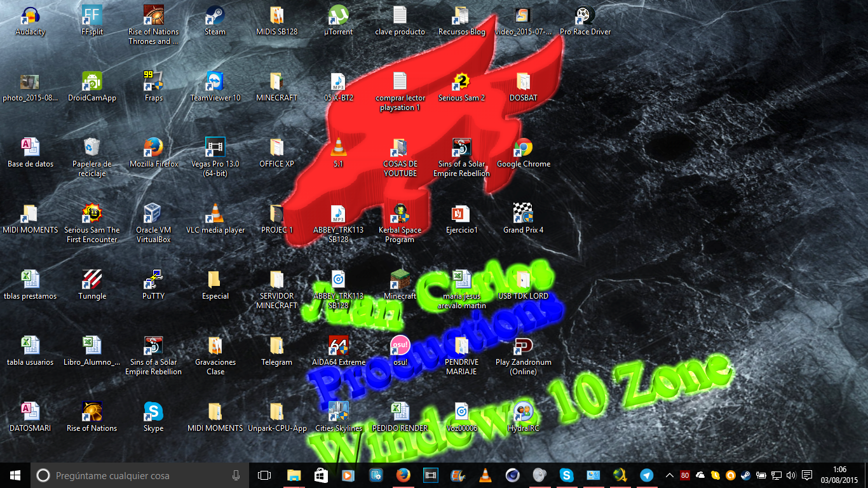This screenshot has height=488, width=868.
Task: Select the DATOSMARI database file
Action: click(30, 417)
